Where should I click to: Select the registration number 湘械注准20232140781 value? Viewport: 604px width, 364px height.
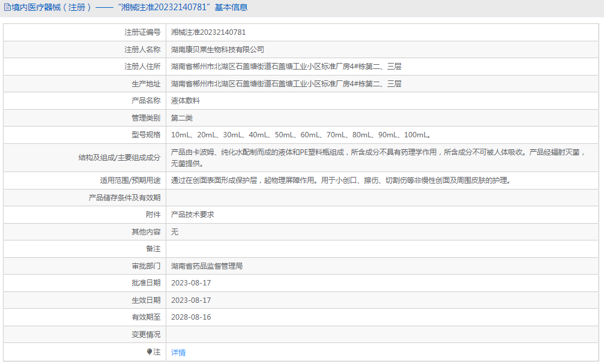pos(208,32)
